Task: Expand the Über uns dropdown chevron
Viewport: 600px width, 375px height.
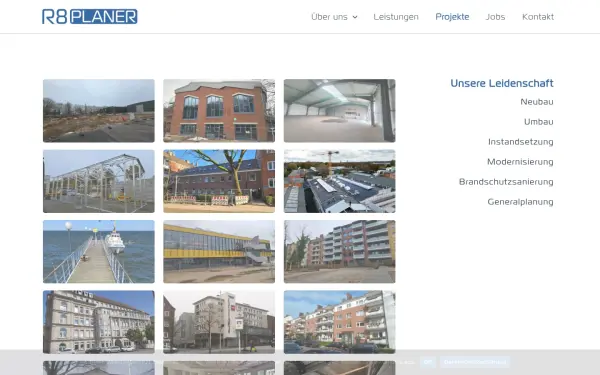Action: point(355,17)
